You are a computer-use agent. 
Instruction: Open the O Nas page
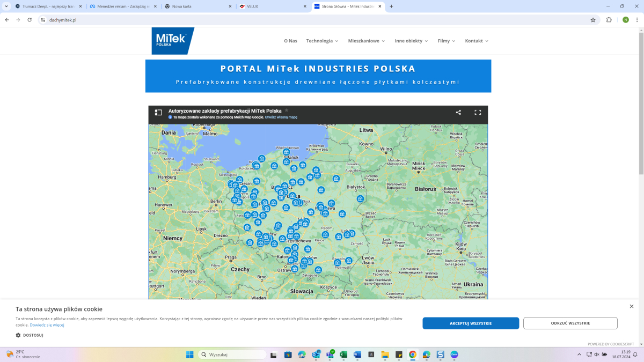[290, 41]
